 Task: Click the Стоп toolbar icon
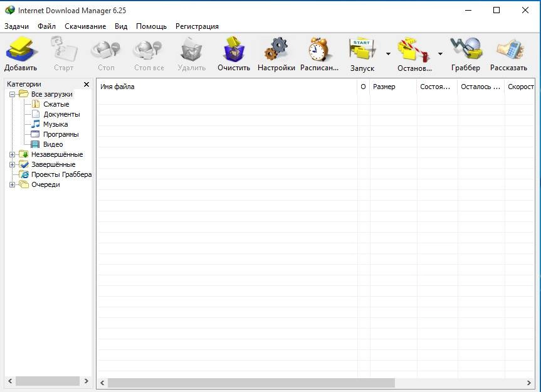(x=105, y=50)
